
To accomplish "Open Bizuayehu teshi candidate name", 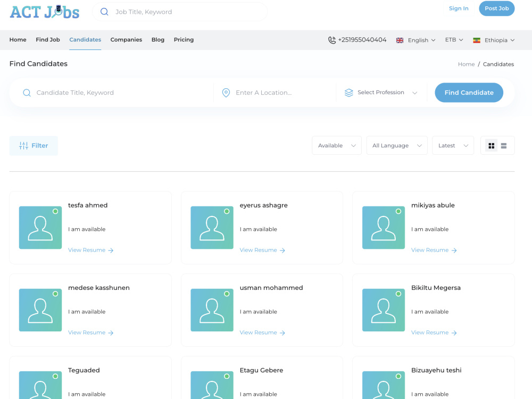I will click(436, 370).
